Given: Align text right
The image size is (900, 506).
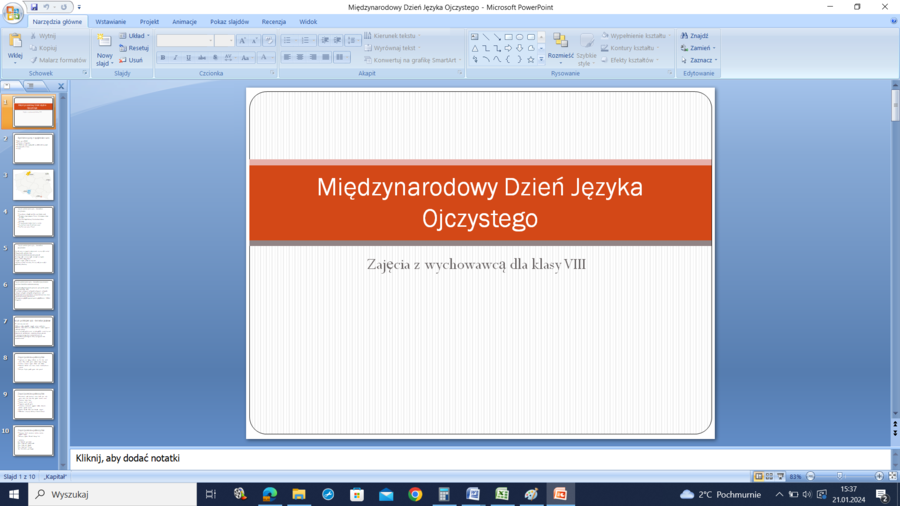Looking at the screenshot, I should click(x=313, y=57).
